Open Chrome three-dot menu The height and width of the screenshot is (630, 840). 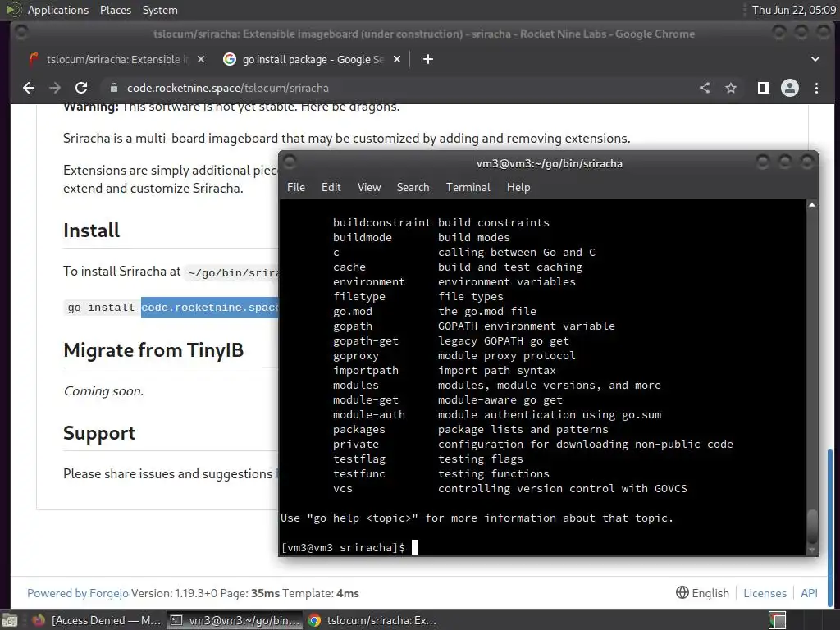816,88
